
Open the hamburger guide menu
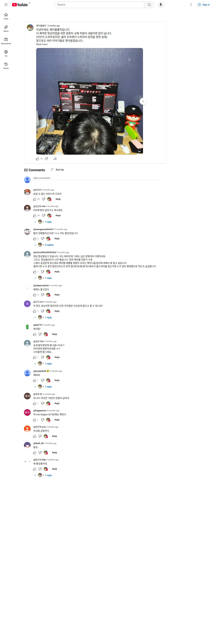point(6,5)
